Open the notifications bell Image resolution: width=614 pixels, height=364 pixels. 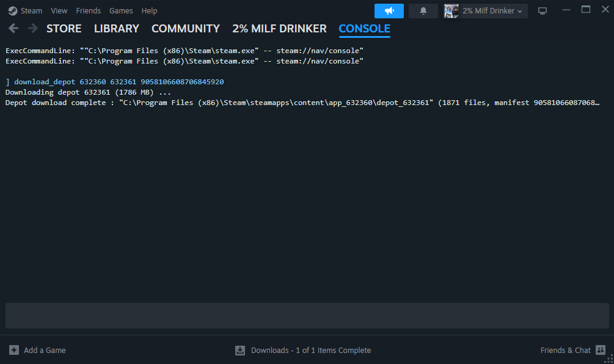tap(423, 11)
